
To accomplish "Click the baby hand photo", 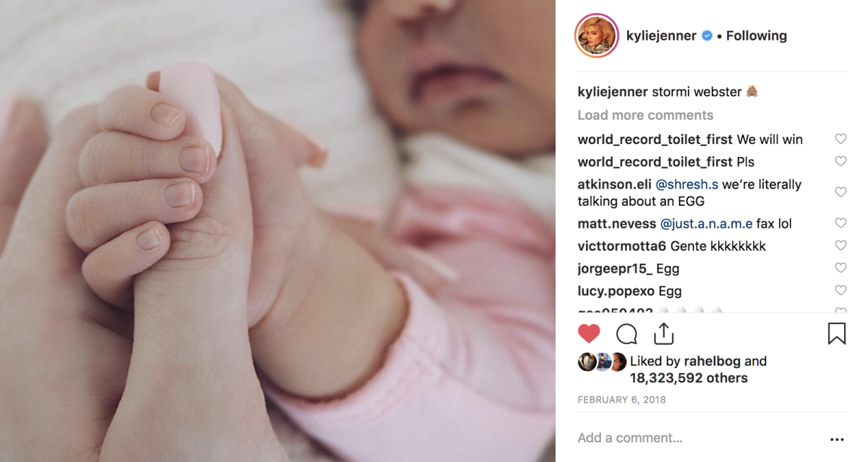I will (x=278, y=231).
